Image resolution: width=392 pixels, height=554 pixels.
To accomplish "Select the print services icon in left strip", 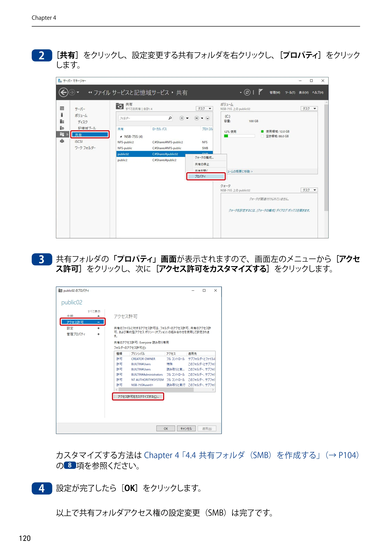I will (x=62, y=141).
